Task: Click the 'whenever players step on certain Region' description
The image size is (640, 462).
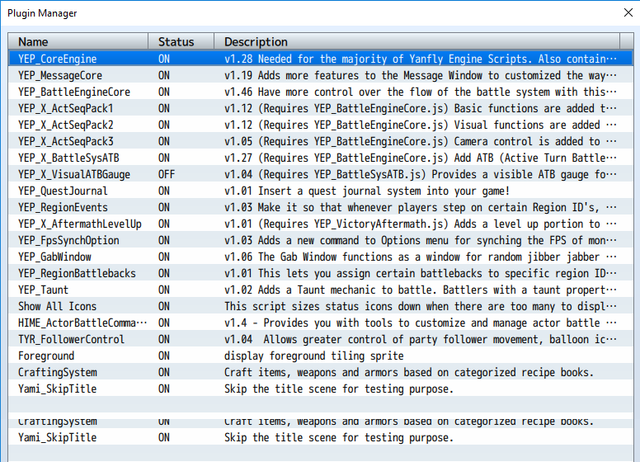Action: 420,207
